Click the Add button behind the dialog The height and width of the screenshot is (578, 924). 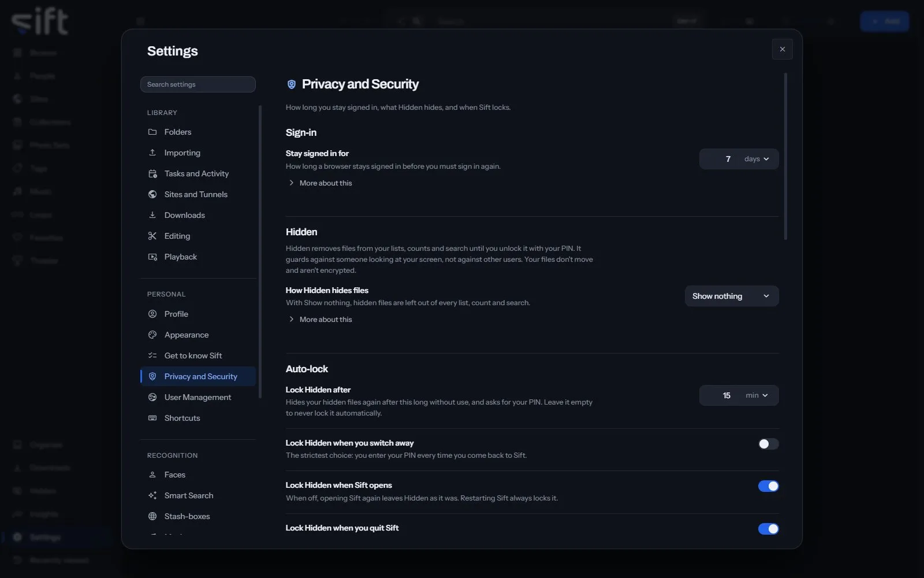885,21
